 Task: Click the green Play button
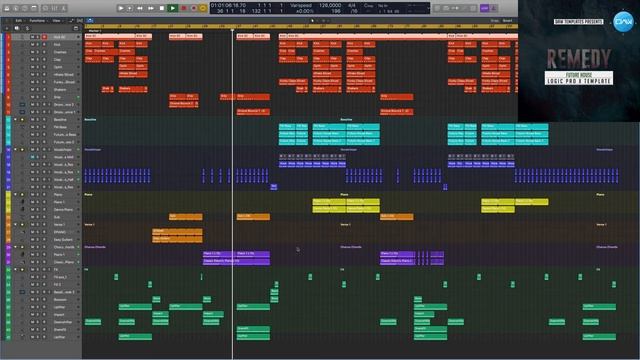coord(173,8)
